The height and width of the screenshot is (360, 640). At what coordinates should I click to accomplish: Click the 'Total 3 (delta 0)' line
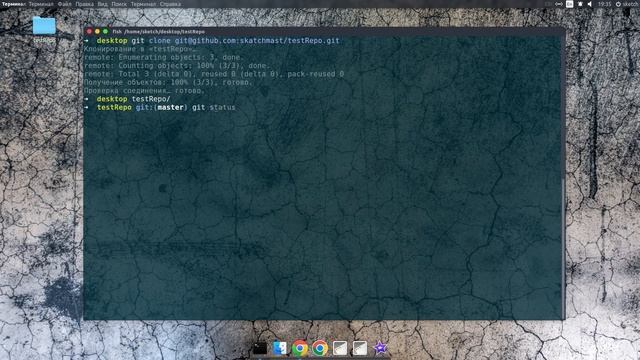click(x=214, y=74)
